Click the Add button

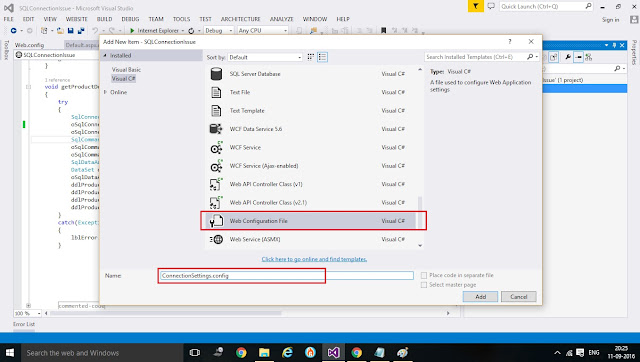(x=480, y=297)
